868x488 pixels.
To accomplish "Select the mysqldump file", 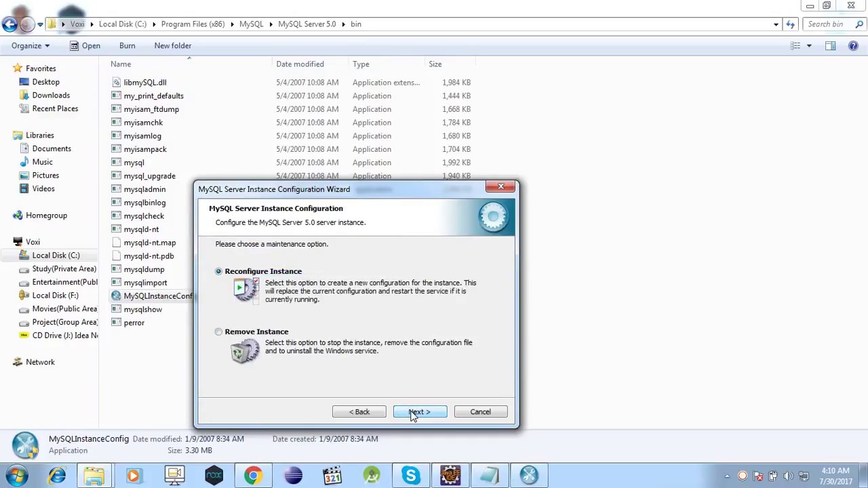I will point(144,269).
